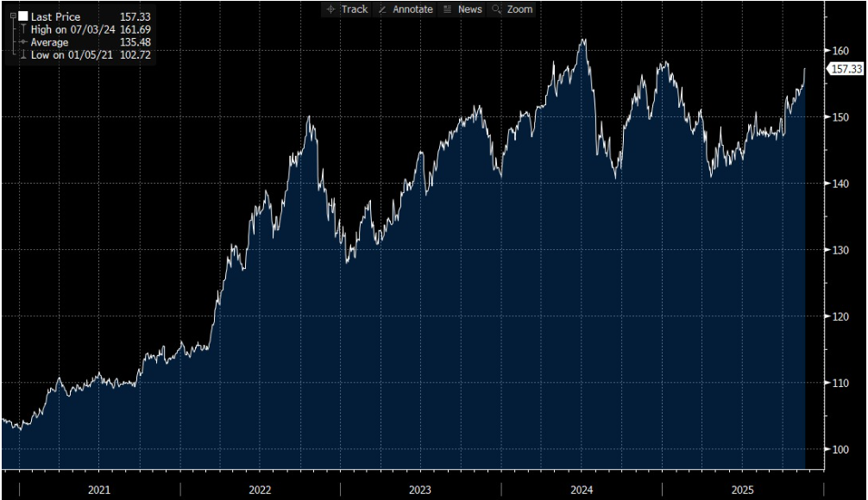Click the Average marker icon in legend
The image size is (868, 500).
(x=23, y=42)
